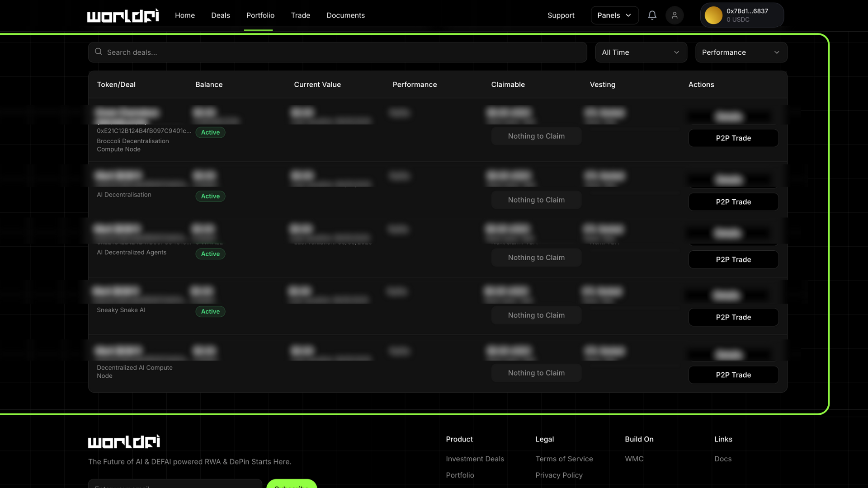Open the All Time filter dropdown
The height and width of the screenshot is (488, 868).
(x=641, y=52)
